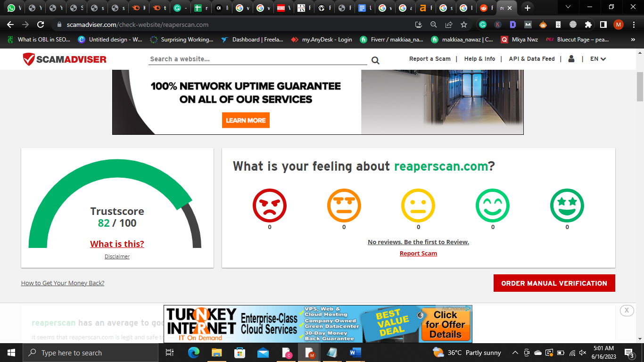
Task: Select the green smiling face rating
Action: [493, 206]
